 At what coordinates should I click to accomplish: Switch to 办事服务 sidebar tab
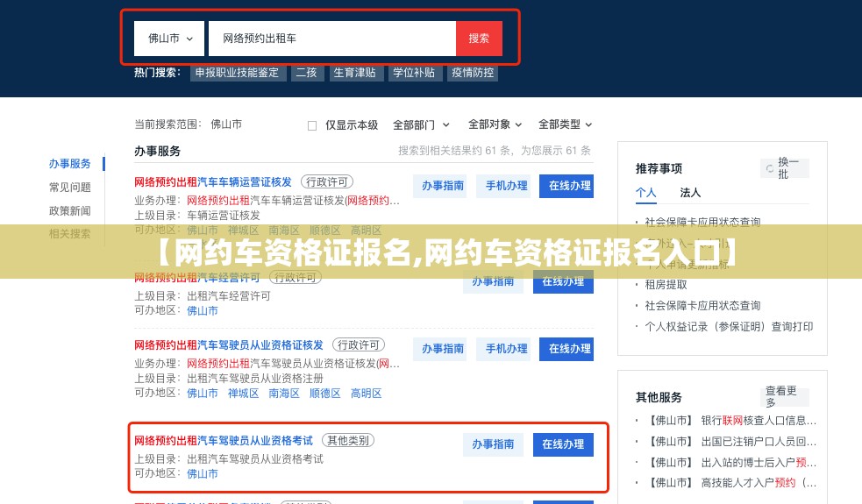70,163
